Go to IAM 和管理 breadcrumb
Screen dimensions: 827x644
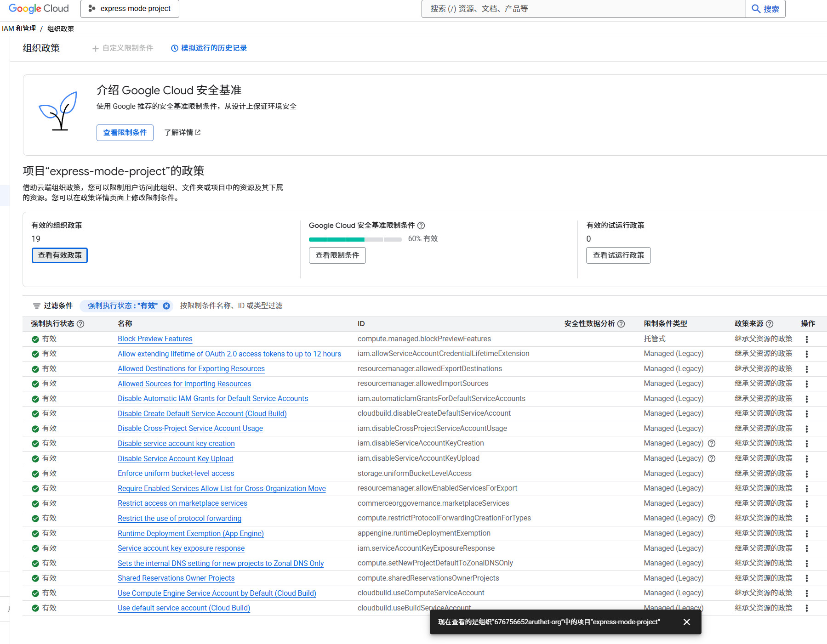19,28
